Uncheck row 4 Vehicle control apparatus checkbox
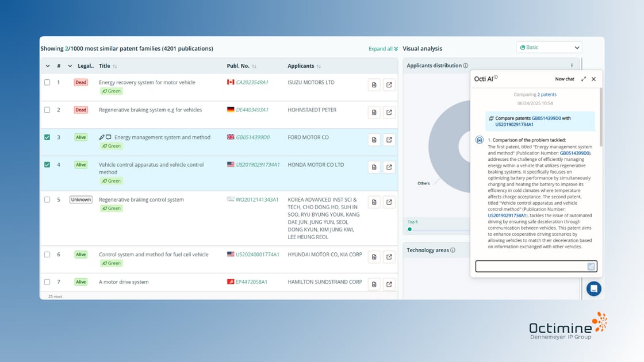Image resolution: width=644 pixels, height=362 pixels. (x=47, y=164)
